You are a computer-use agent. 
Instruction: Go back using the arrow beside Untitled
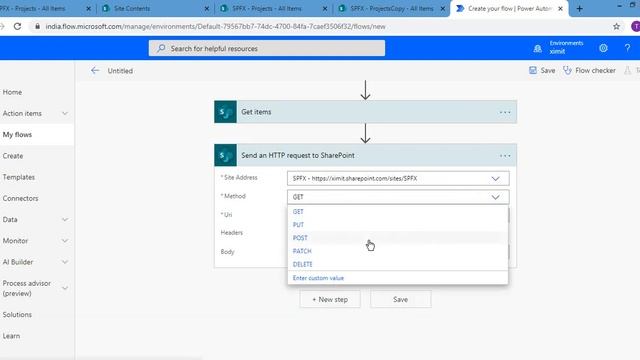click(95, 71)
